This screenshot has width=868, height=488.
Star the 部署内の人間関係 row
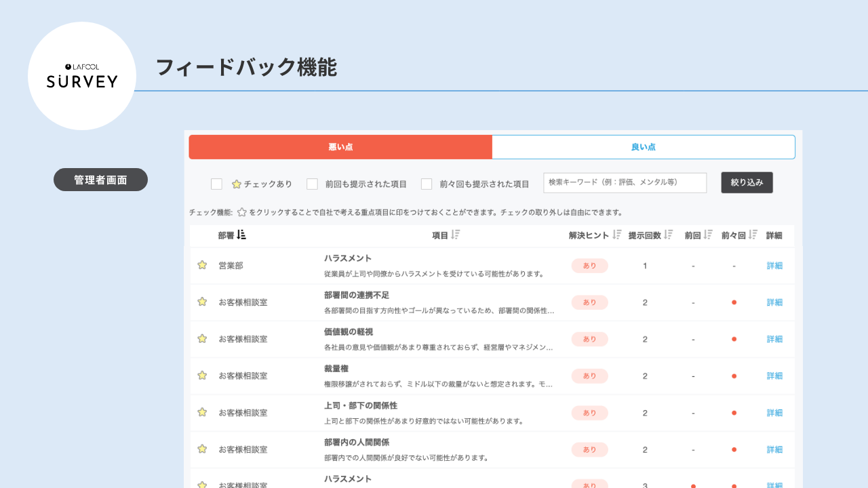pos(202,449)
